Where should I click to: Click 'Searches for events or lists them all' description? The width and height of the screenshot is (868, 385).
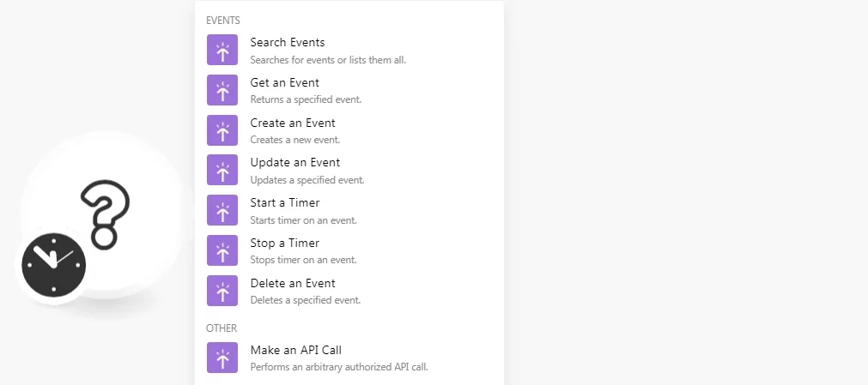pos(328,60)
